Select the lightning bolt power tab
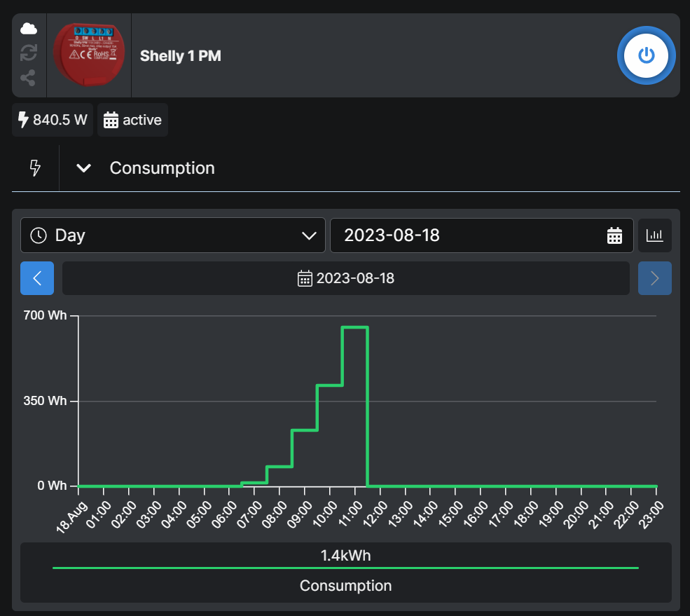The image size is (690, 616). click(35, 168)
